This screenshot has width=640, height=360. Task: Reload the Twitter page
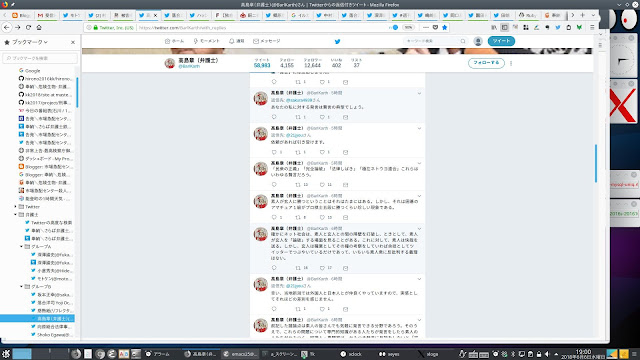pos(28,27)
